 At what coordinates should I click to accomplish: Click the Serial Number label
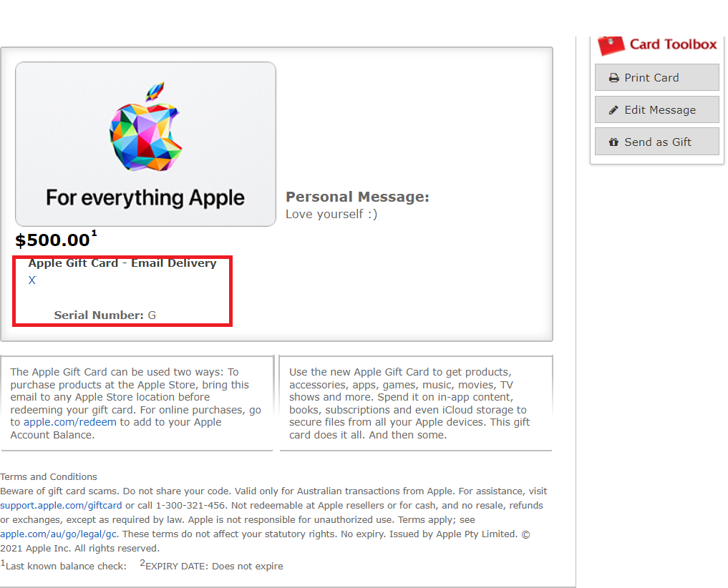(x=99, y=315)
